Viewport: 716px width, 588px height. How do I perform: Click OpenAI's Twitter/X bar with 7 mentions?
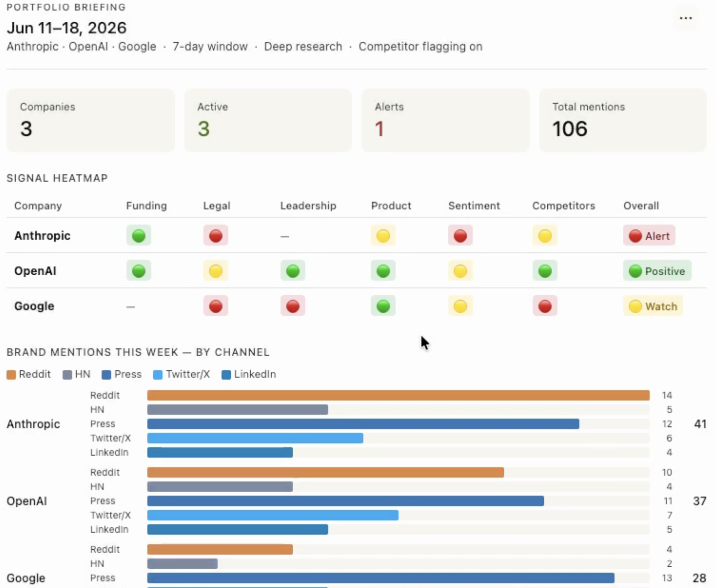point(273,515)
